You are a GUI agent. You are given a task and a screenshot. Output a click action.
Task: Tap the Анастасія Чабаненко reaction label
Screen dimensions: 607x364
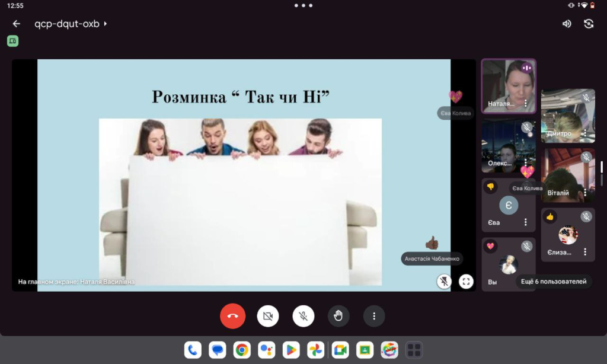432,258
